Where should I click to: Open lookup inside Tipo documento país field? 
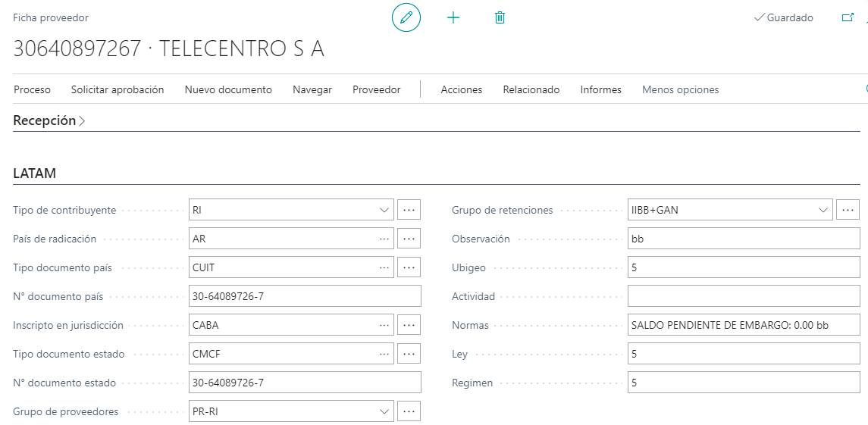(384, 267)
